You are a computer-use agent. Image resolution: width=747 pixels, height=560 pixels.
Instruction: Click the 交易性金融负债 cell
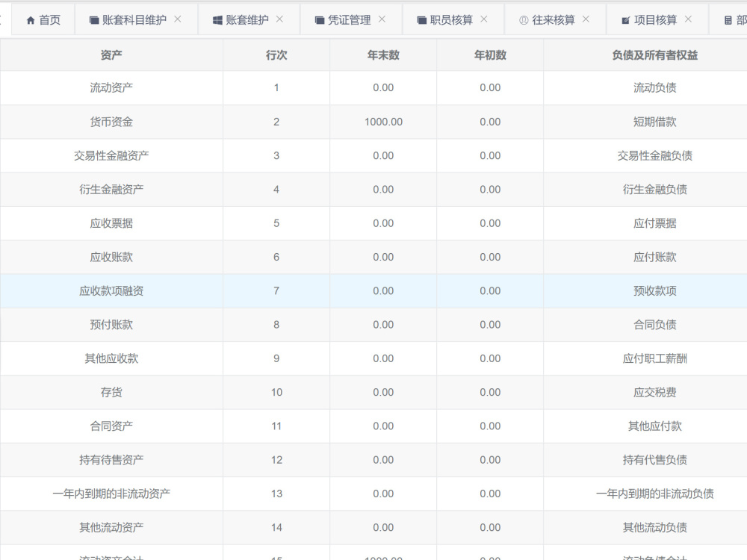click(655, 156)
